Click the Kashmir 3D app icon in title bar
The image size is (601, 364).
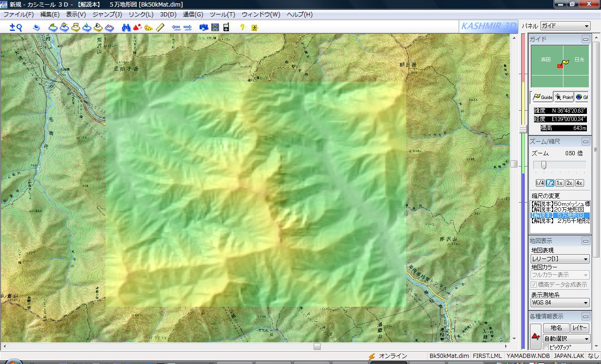click(x=4, y=4)
